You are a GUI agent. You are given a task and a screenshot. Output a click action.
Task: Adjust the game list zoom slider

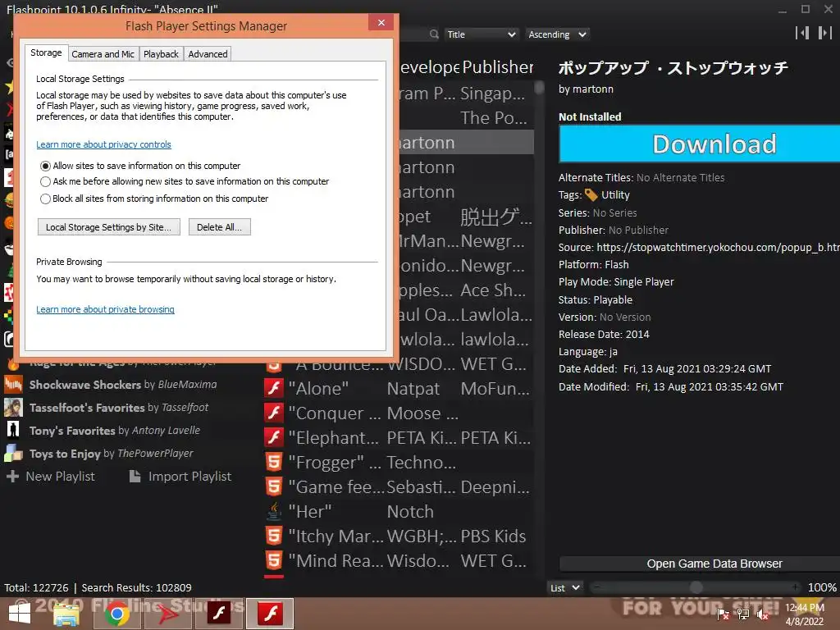click(696, 587)
